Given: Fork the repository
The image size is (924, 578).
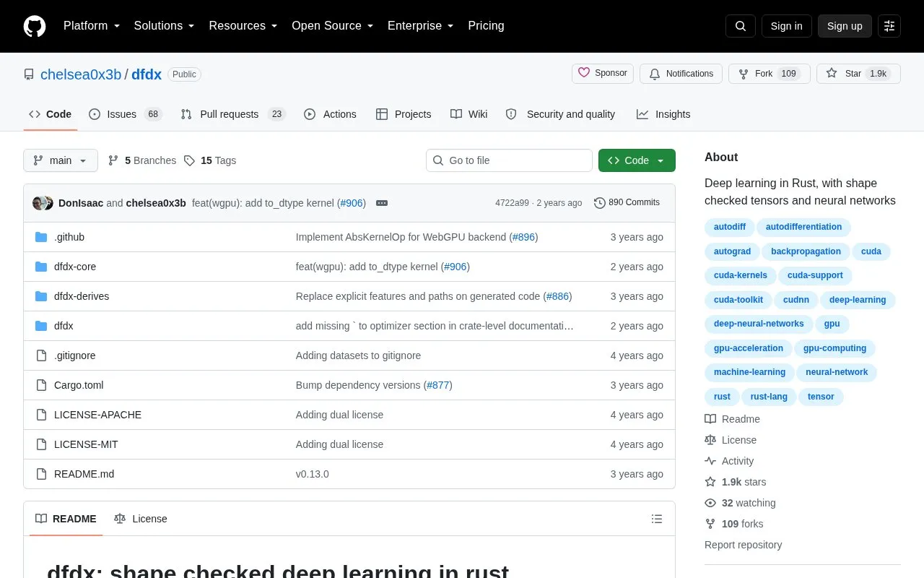Looking at the screenshot, I should pyautogui.click(x=770, y=74).
